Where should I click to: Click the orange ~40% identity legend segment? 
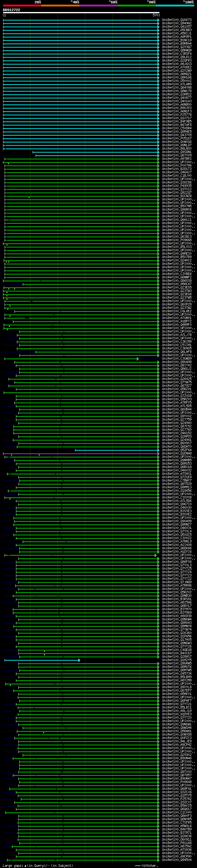click(60, 6)
